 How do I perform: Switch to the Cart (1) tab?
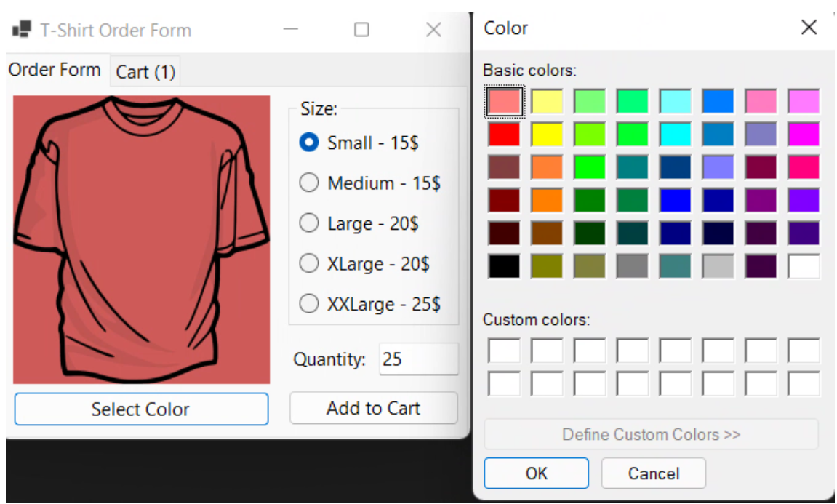point(145,71)
